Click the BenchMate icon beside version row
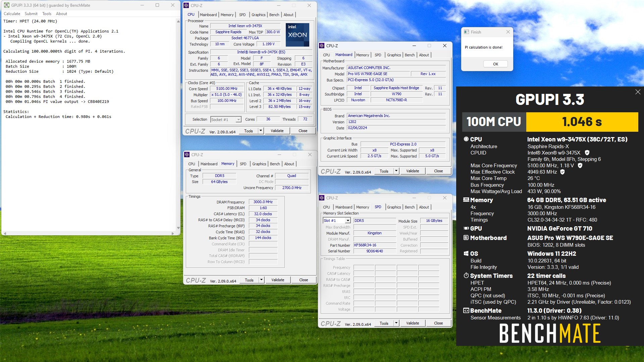This screenshot has height=362, width=644. [466, 310]
